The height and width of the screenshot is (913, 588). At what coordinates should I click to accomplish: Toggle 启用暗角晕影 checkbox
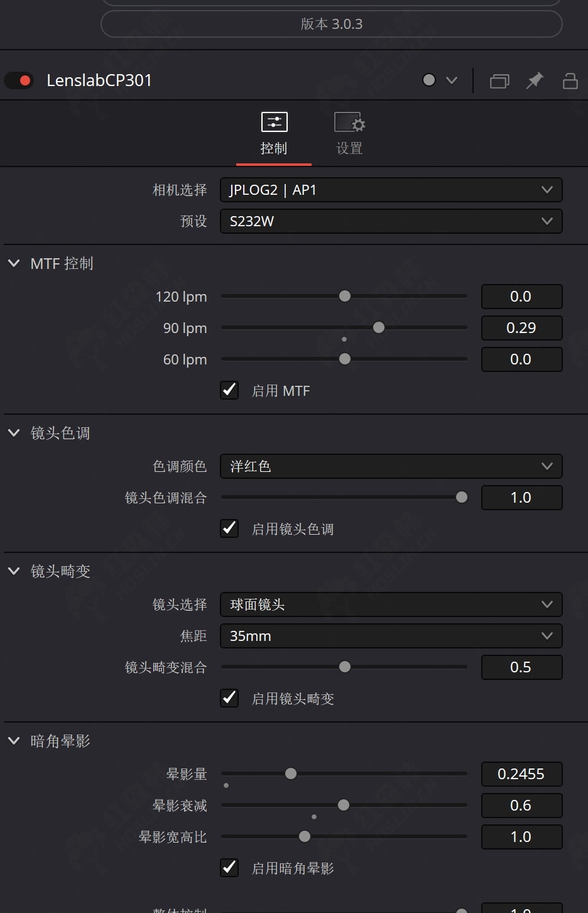(x=229, y=868)
